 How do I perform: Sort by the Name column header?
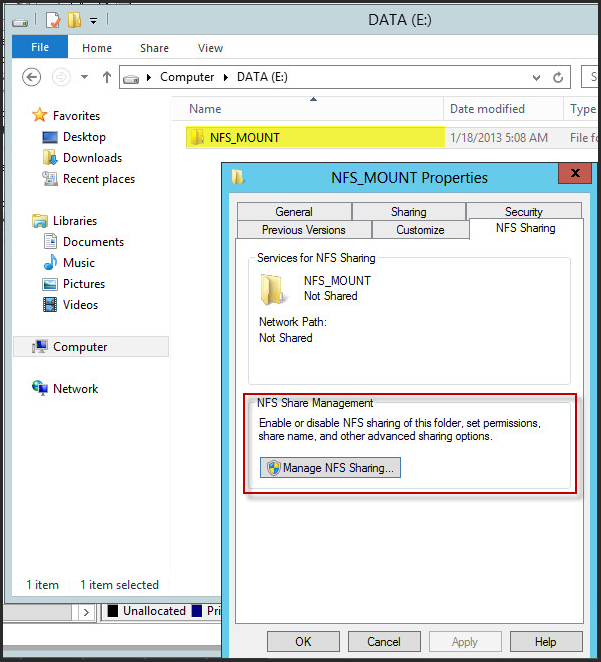pos(205,109)
